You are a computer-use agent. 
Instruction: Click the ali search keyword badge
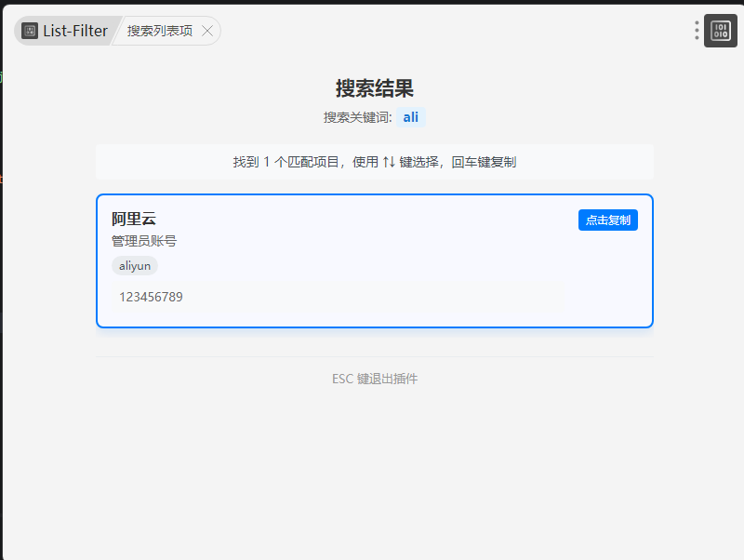click(411, 117)
